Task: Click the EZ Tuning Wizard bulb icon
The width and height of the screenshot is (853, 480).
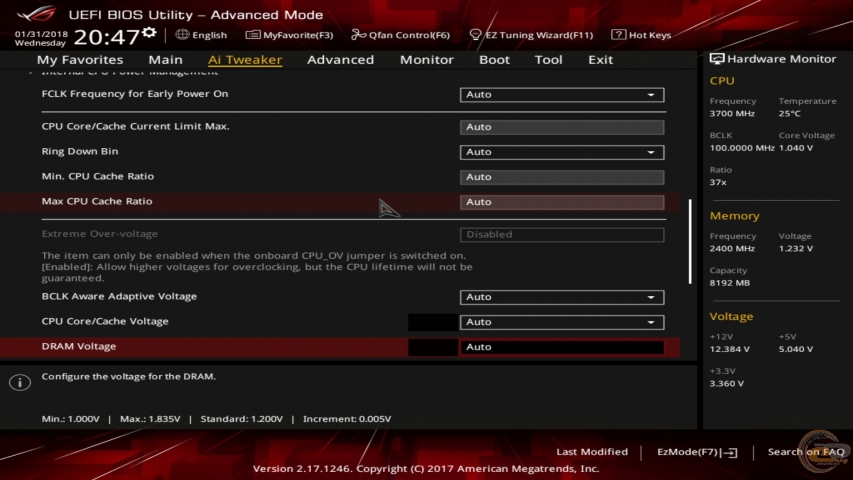Action: 475,35
